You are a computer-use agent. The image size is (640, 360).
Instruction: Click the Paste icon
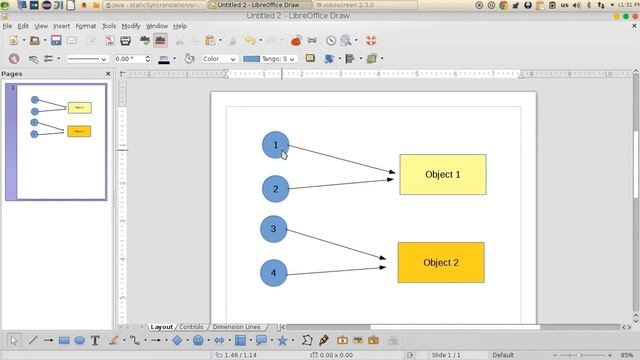click(210, 40)
